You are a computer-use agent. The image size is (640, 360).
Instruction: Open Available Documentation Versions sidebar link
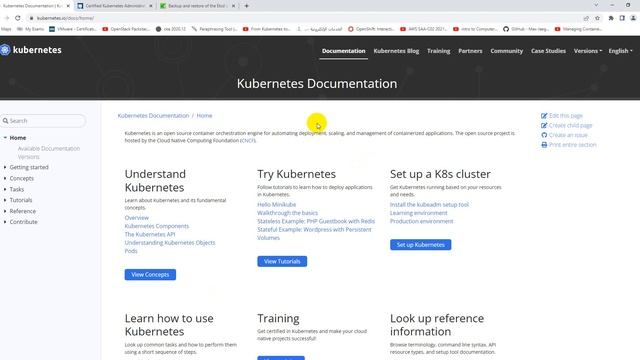tap(49, 153)
